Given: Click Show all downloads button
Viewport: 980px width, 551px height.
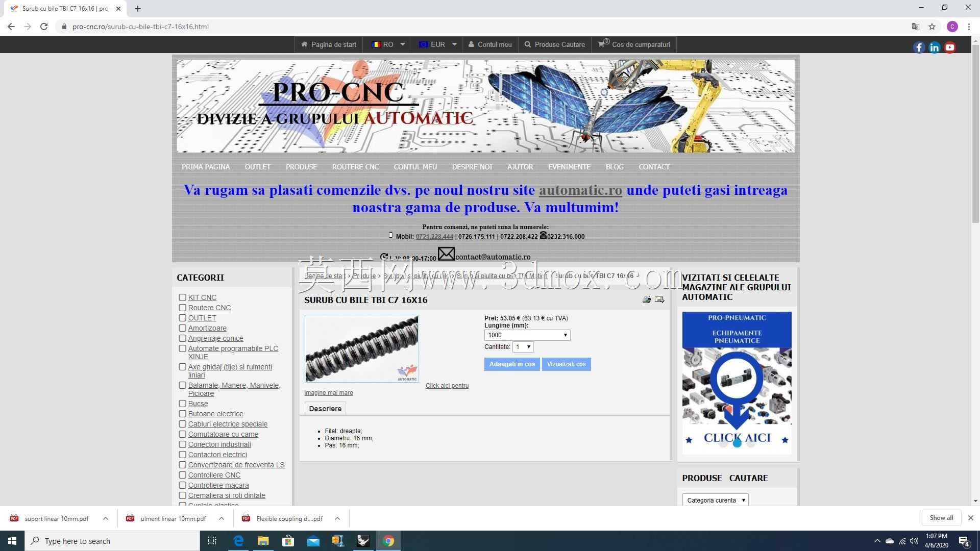Looking at the screenshot, I should (941, 518).
